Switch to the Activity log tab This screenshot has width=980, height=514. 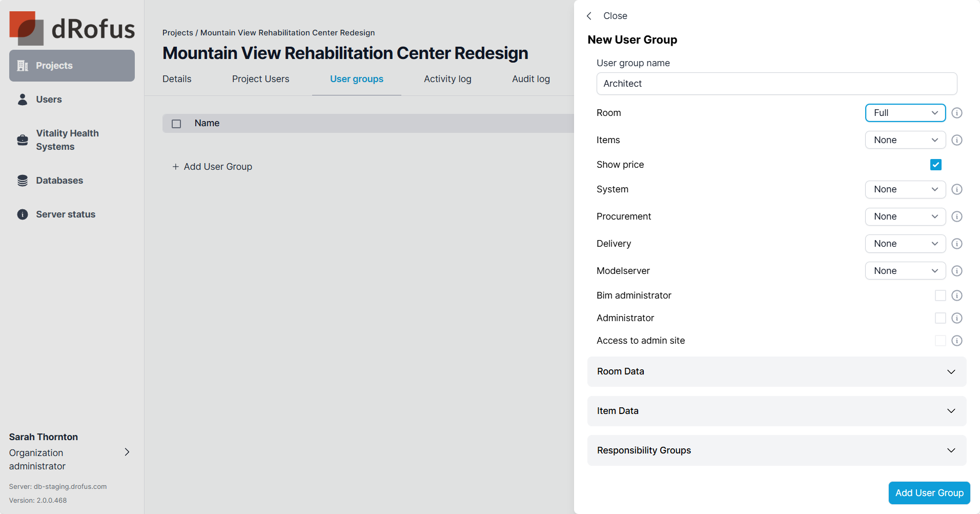point(447,79)
